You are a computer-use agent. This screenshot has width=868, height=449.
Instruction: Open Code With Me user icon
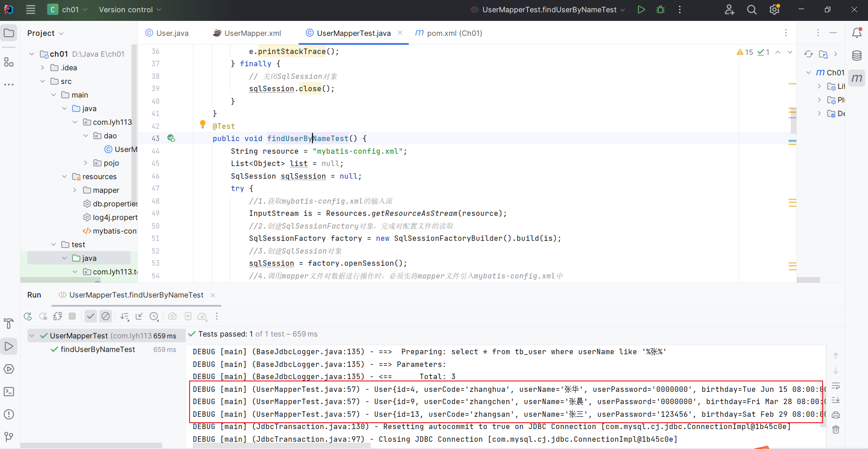pos(729,10)
